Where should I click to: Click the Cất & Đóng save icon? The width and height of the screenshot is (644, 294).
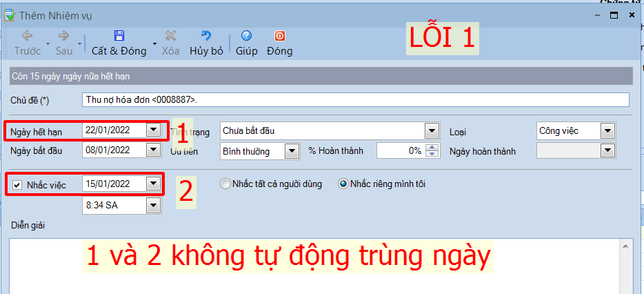point(119,36)
